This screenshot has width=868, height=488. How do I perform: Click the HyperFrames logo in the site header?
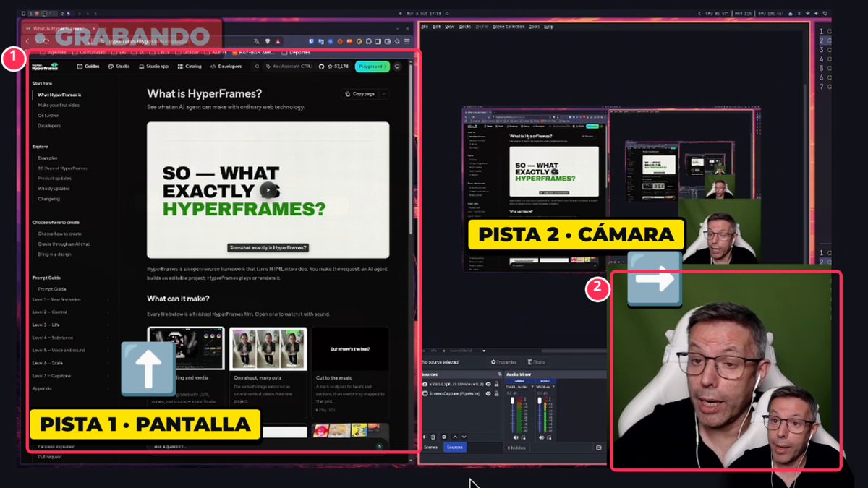(45, 67)
